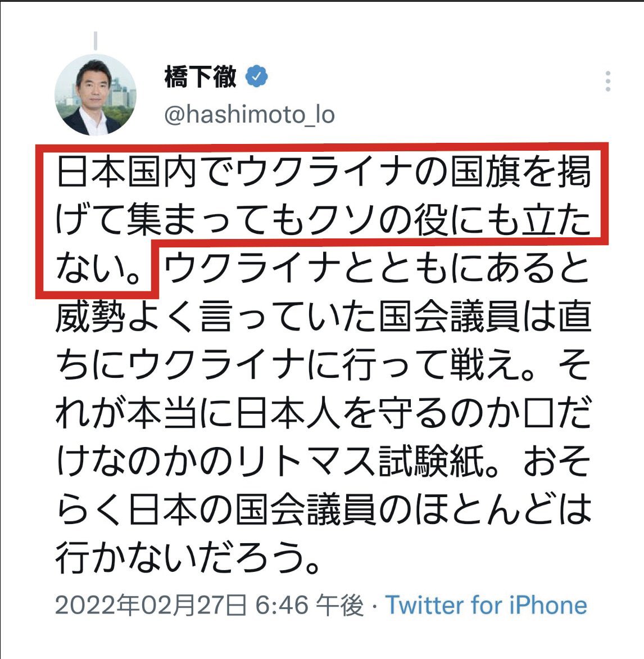Click the highlighted ない。 in red box
The width and height of the screenshot is (644, 659).
tap(97, 268)
